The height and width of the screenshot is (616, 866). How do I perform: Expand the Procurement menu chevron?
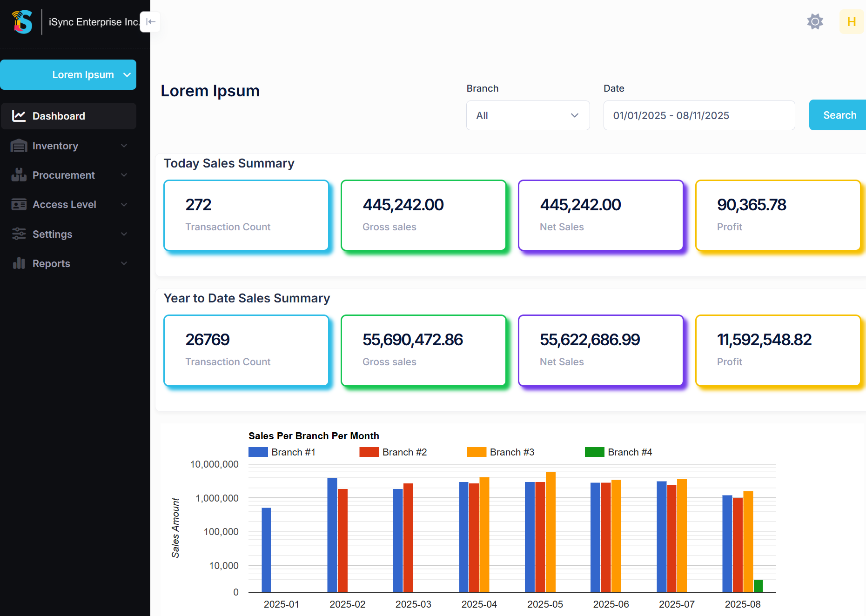point(124,175)
